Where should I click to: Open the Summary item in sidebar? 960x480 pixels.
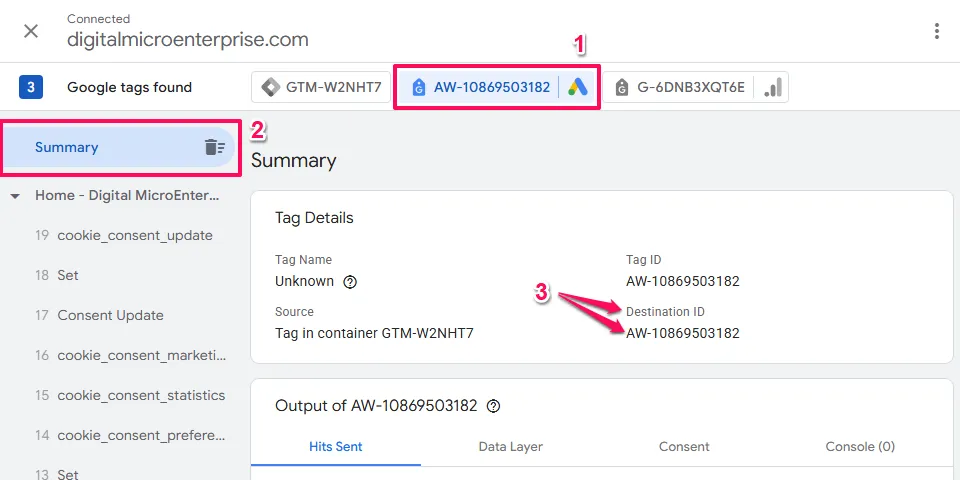click(67, 148)
